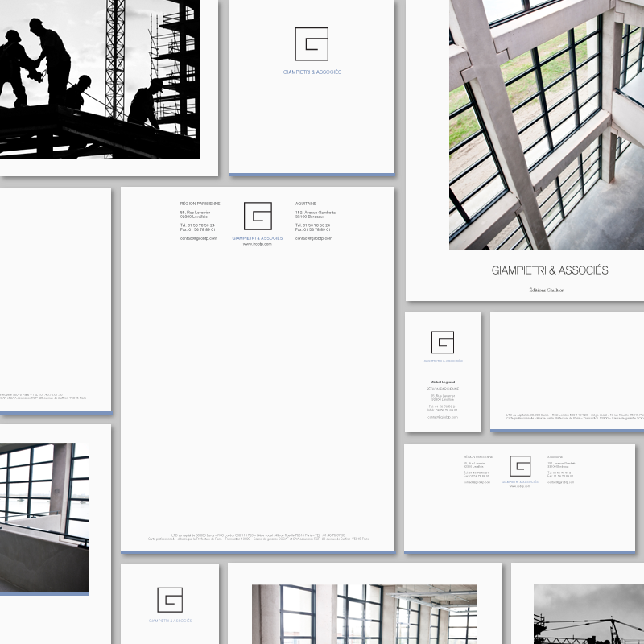
Task: Open the bottom photo of the empty glazed hall
Action: (365, 614)
